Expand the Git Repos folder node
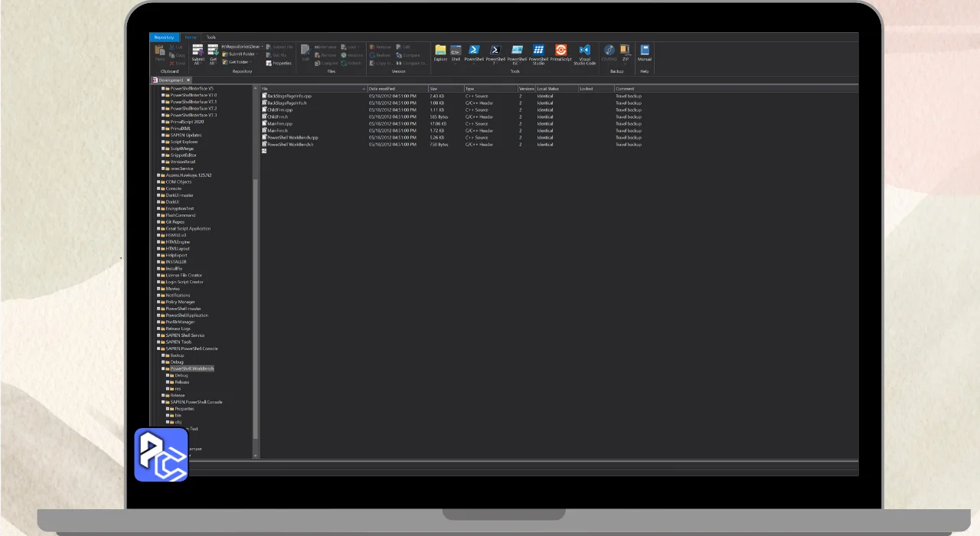This screenshot has width=980, height=536. 158,222
